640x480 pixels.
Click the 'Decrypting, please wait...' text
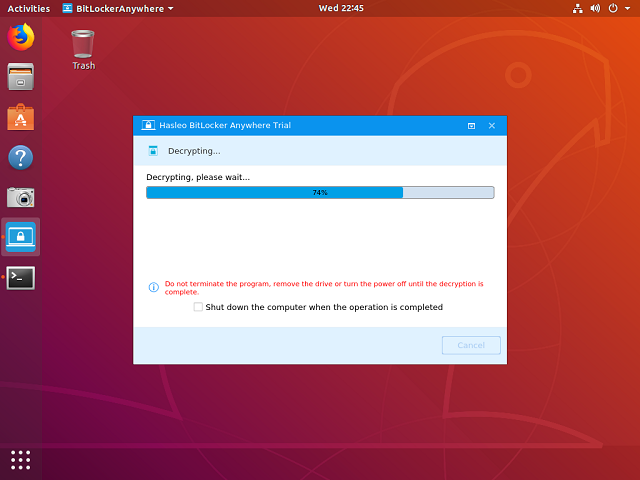(x=198, y=177)
